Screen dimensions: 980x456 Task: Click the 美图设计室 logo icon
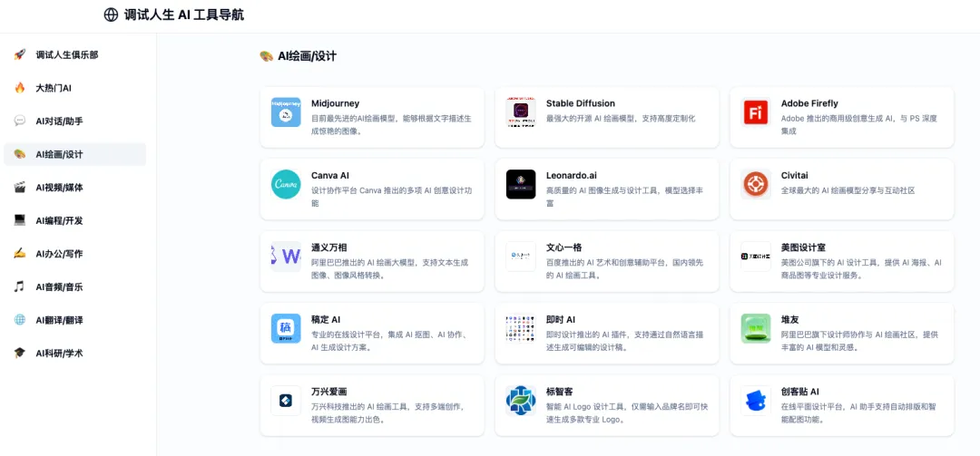point(756,257)
